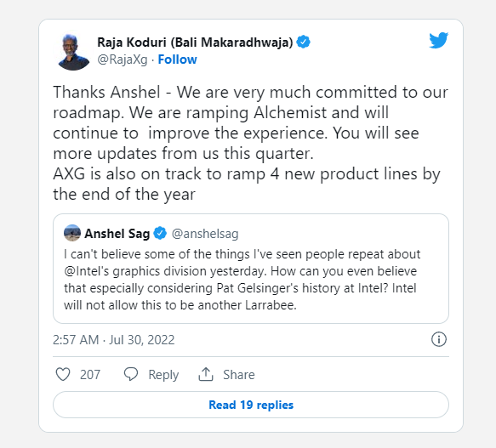Click the Twitter bird logo
The image size is (496, 448).
[x=438, y=40]
